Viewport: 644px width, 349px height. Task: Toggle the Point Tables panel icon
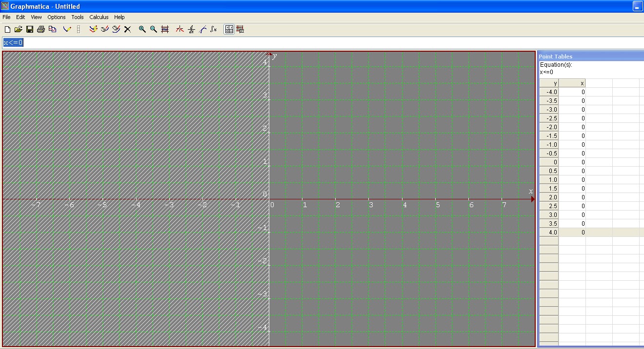(x=229, y=29)
